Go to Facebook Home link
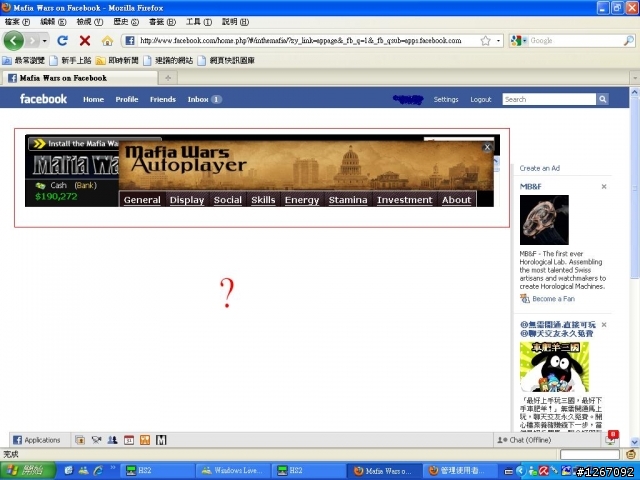Viewport: 640px width, 480px height. click(93, 99)
